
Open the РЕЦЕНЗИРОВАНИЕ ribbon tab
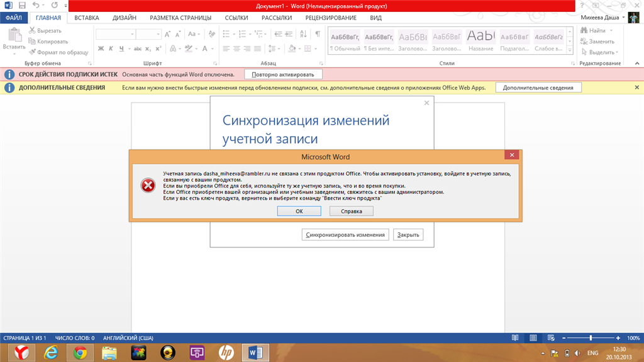click(x=331, y=18)
